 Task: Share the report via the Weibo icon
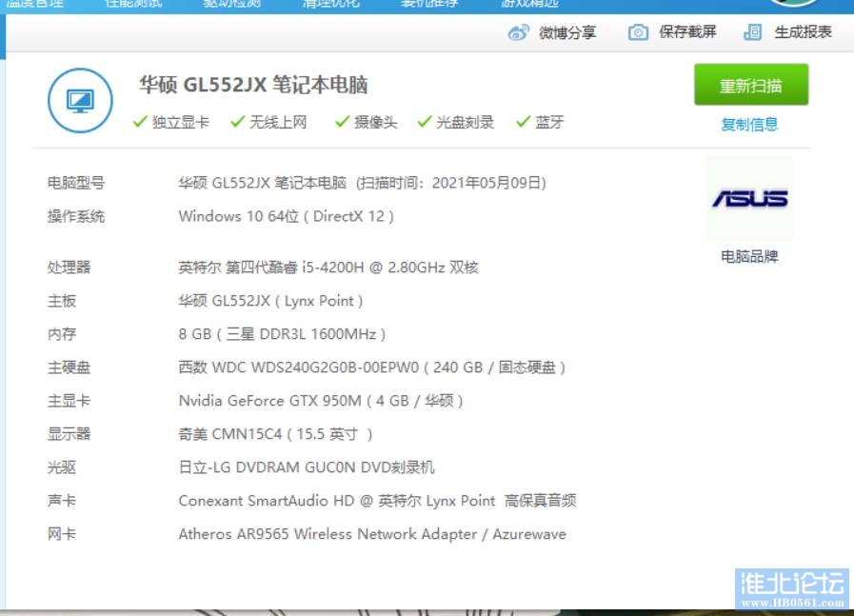[519, 32]
